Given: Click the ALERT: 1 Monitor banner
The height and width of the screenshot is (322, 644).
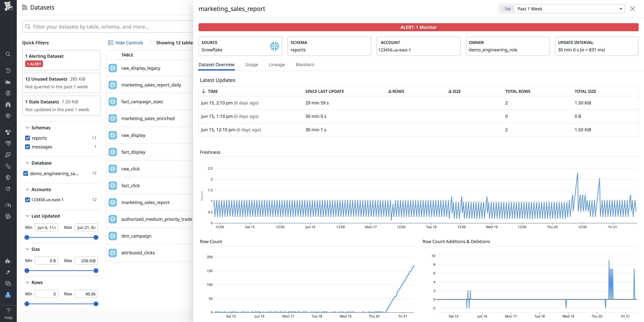Looking at the screenshot, I should (x=418, y=27).
